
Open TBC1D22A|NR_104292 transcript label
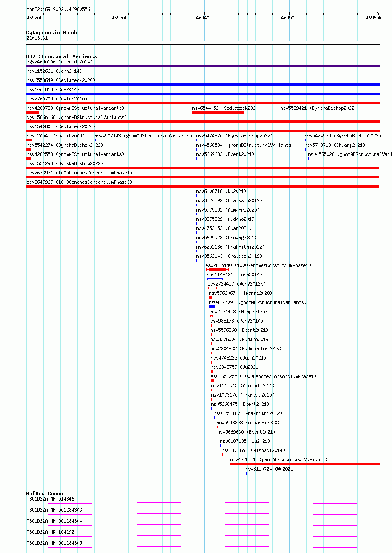point(50,532)
